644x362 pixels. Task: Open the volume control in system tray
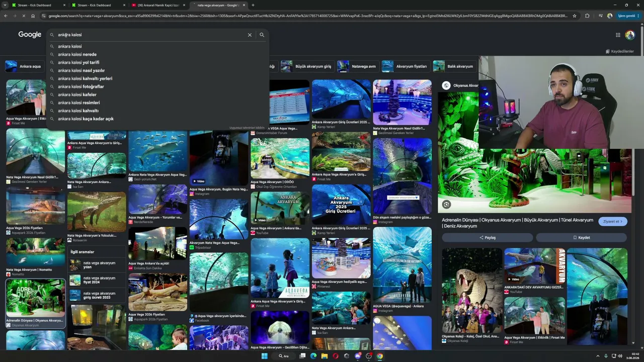coord(620,356)
